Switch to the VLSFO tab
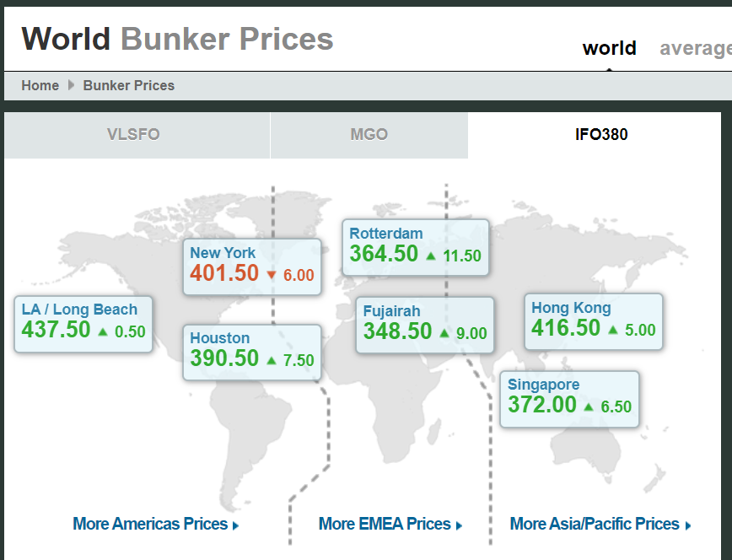 [x=133, y=135]
